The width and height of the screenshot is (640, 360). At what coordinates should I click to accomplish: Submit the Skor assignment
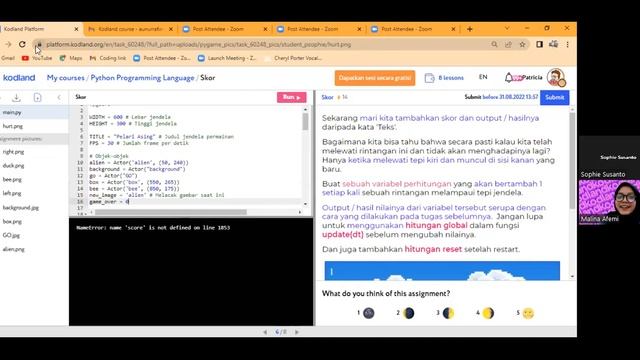tap(554, 97)
